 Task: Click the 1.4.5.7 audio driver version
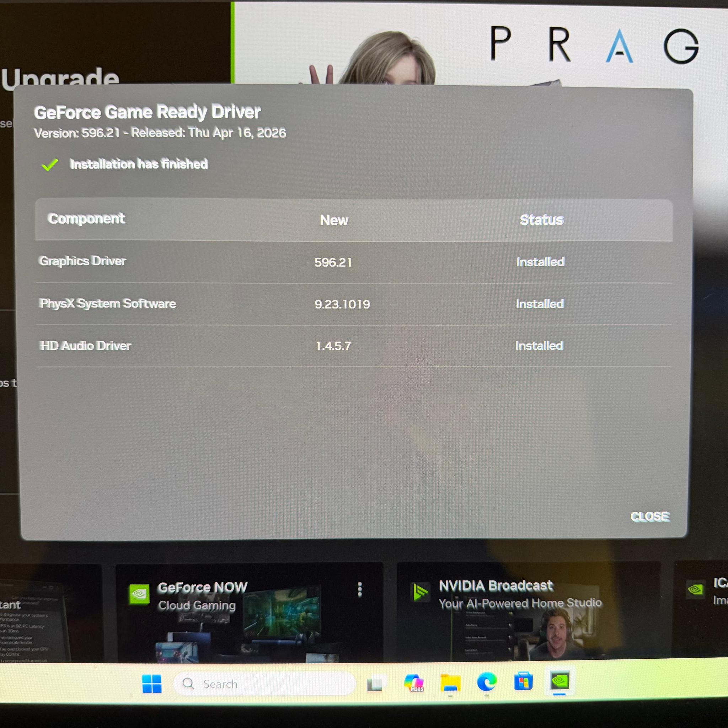click(333, 346)
